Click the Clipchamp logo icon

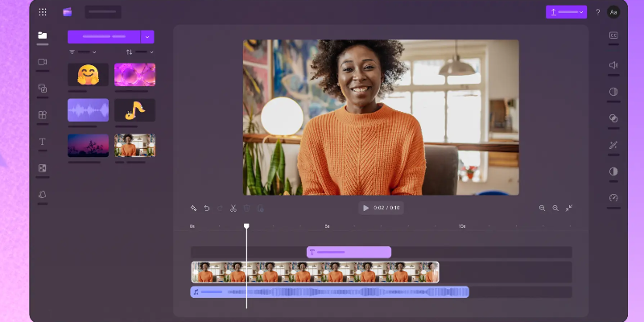(x=68, y=12)
